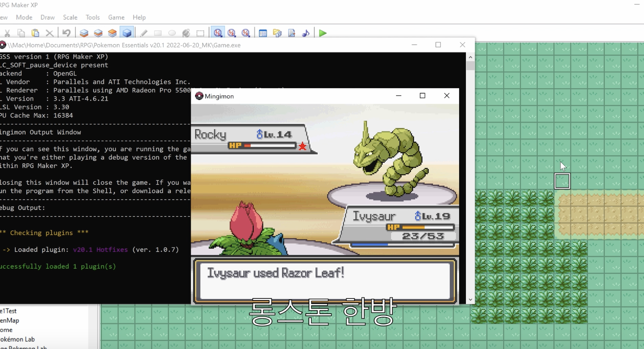The height and width of the screenshot is (349, 644).
Task: Minimize the Mingimon game window
Action: [399, 96]
